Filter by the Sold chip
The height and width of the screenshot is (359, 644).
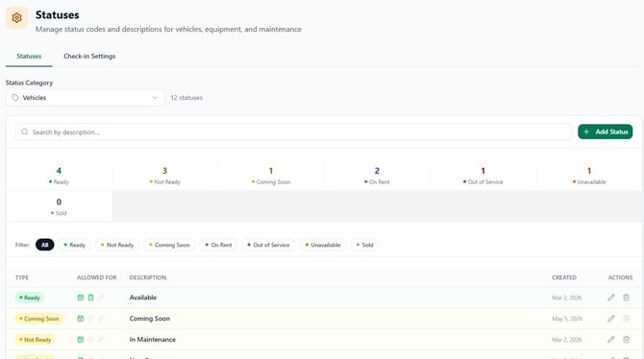pyautogui.click(x=364, y=245)
